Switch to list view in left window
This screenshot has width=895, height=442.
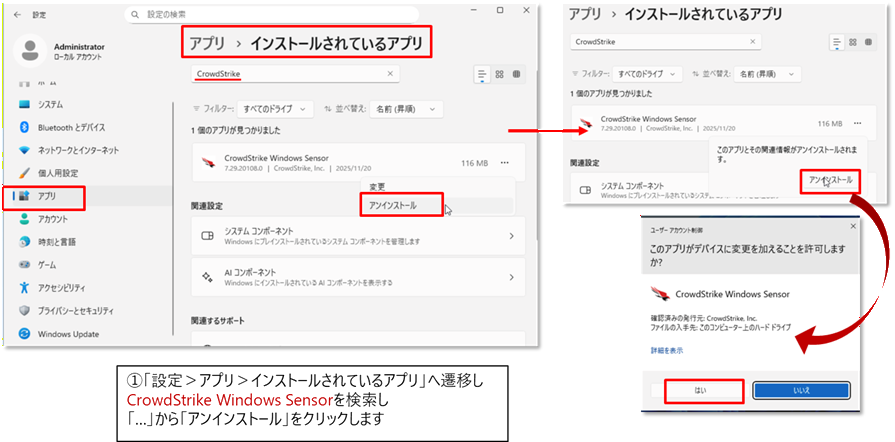[482, 75]
